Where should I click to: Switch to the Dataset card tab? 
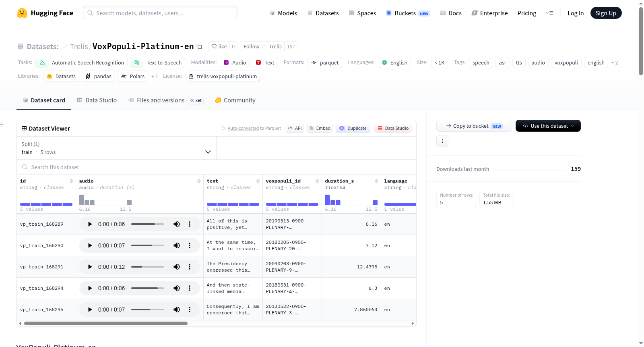[43, 100]
